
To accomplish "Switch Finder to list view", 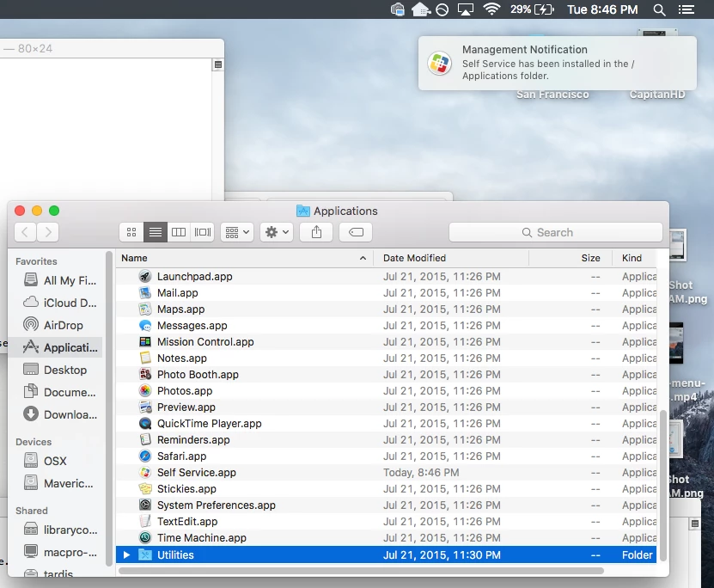I will point(156,232).
